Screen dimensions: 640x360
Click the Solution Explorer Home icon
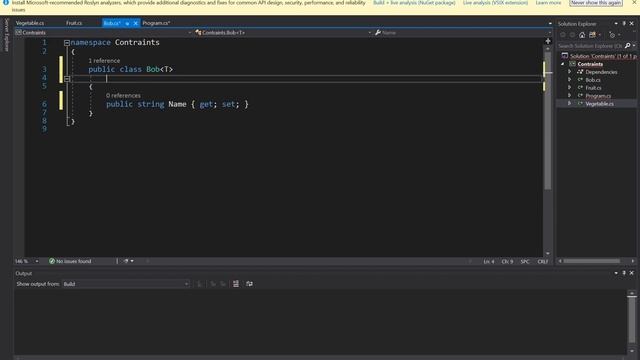pos(582,35)
